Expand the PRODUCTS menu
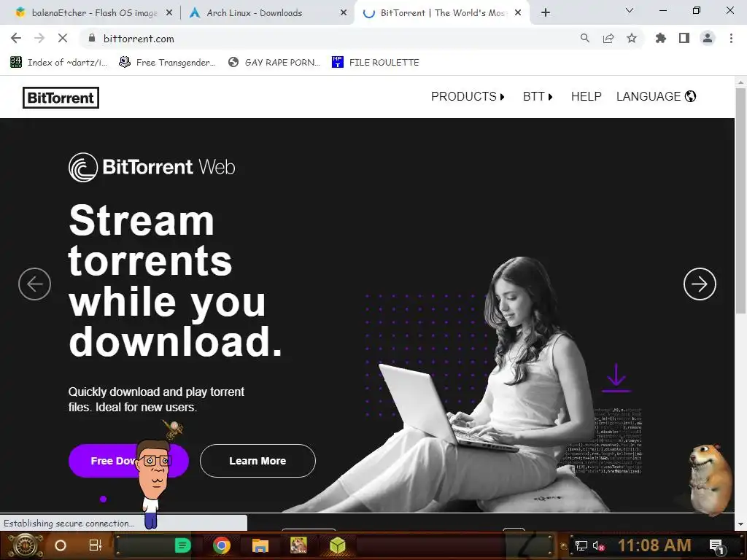747x560 pixels. pyautogui.click(x=468, y=97)
